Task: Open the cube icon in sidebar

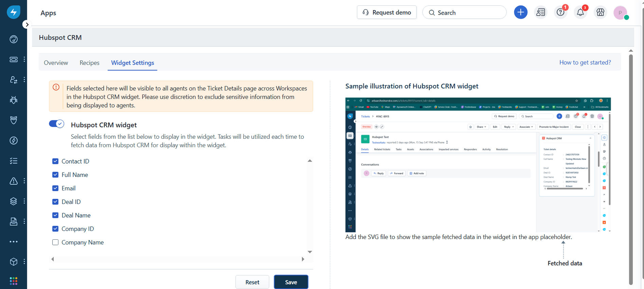Action: pyautogui.click(x=14, y=262)
